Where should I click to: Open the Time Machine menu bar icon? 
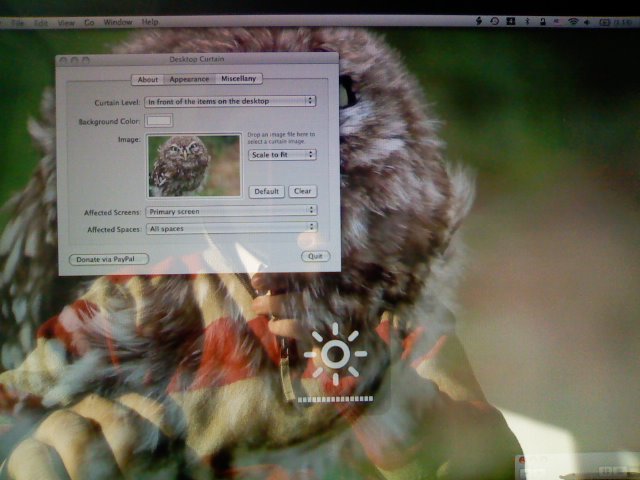pyautogui.click(x=494, y=21)
